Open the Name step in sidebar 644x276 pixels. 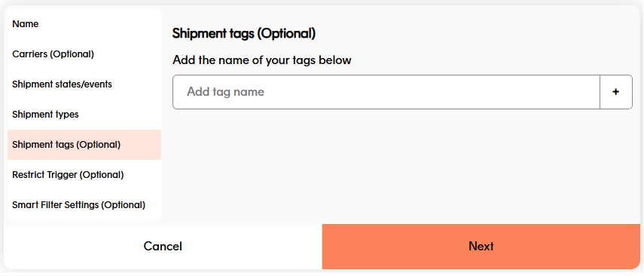click(x=84, y=24)
